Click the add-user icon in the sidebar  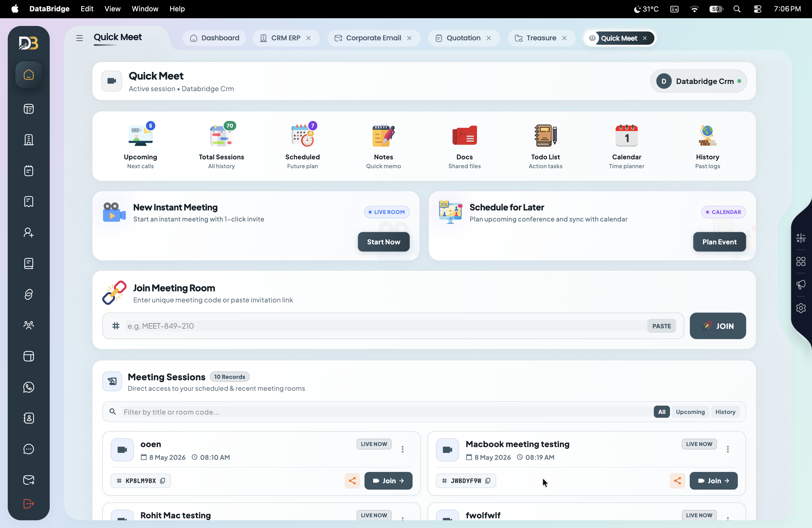click(29, 233)
